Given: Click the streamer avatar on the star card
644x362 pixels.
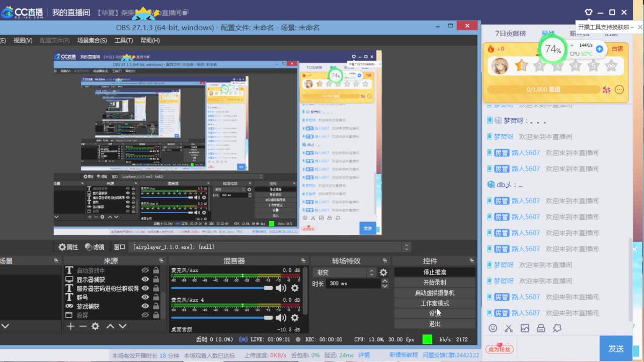Looking at the screenshot, I should click(500, 66).
